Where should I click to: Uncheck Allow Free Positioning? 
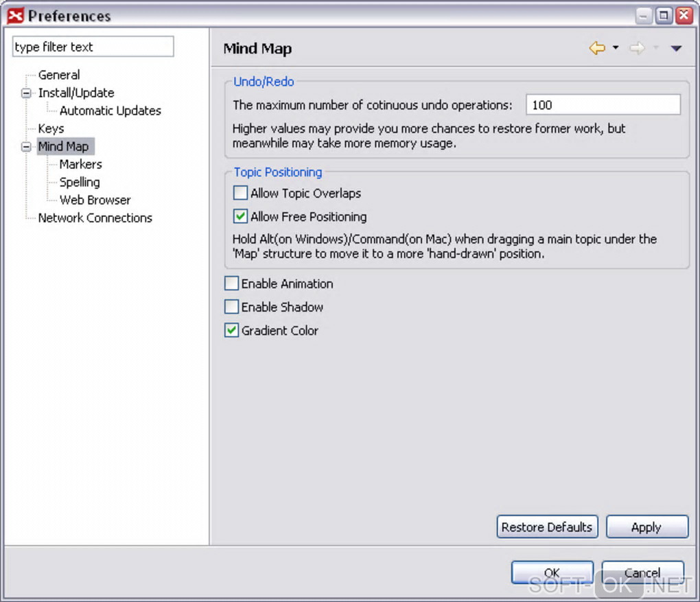tap(241, 217)
